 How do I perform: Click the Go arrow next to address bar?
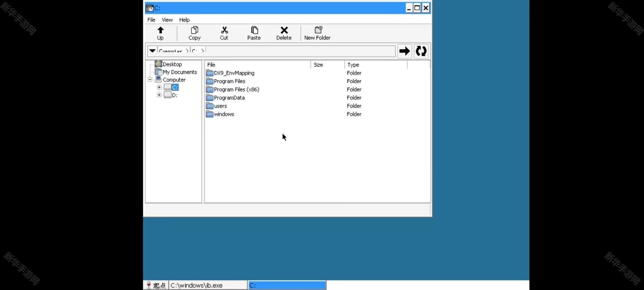coord(405,51)
